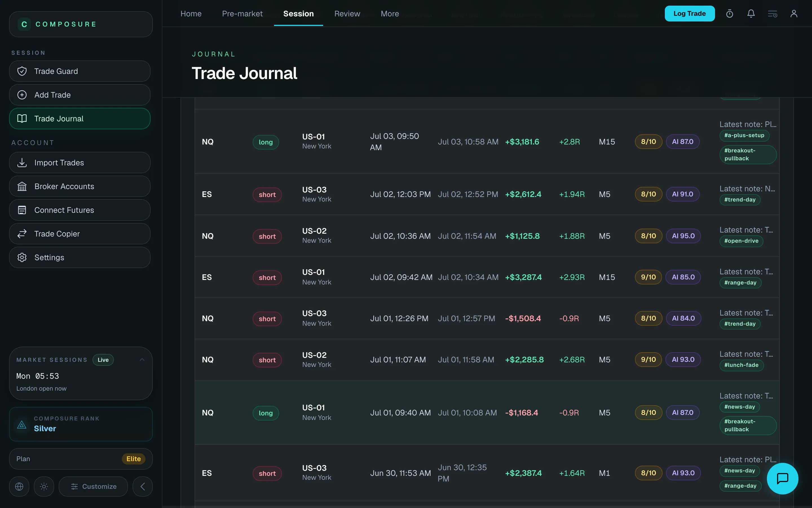The image size is (812, 508).
Task: Click the Live badge in Market Sessions
Action: pos(103,360)
